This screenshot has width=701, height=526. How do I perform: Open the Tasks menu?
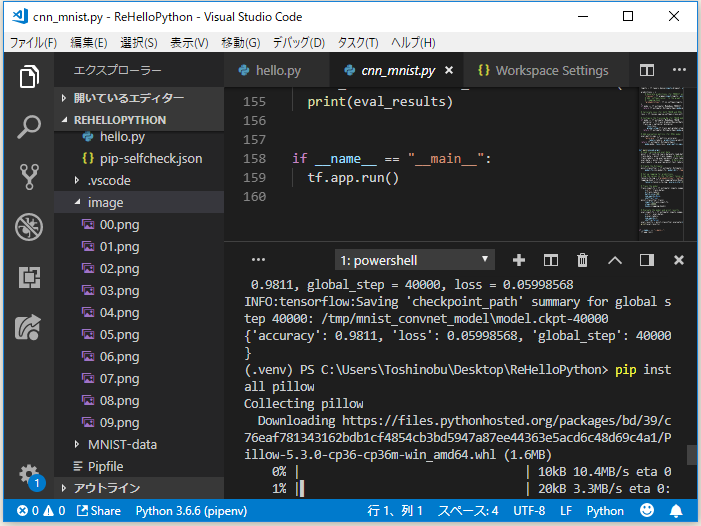click(x=358, y=42)
